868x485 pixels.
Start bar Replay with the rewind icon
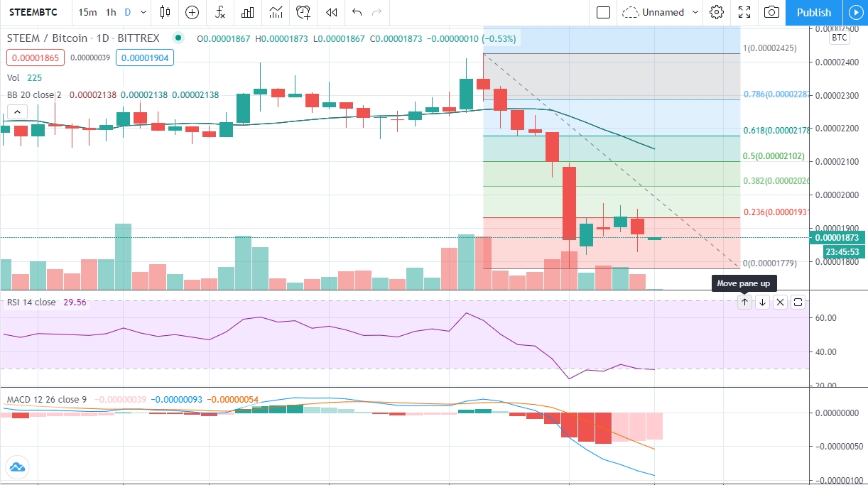tap(331, 12)
